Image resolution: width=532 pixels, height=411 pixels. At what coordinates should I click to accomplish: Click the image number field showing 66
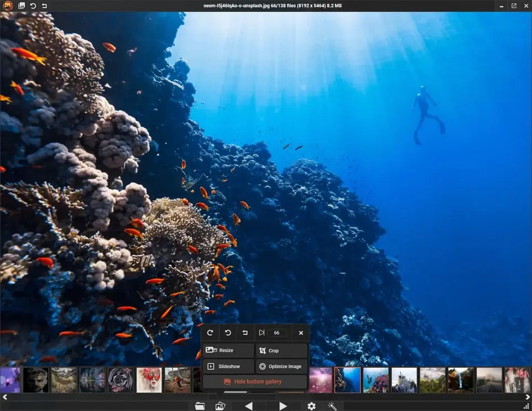pos(277,333)
